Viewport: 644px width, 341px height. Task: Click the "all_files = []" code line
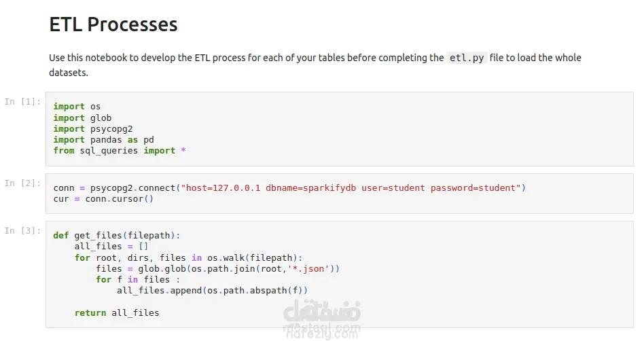click(x=111, y=247)
